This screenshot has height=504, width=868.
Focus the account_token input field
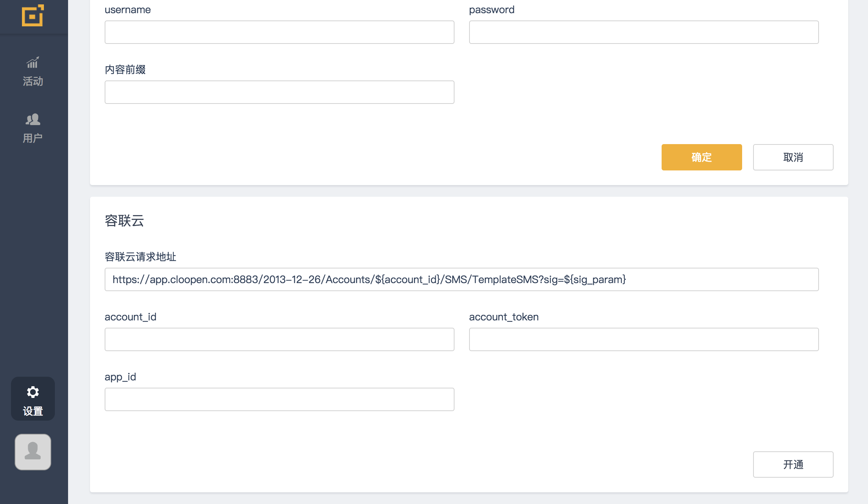click(x=644, y=339)
